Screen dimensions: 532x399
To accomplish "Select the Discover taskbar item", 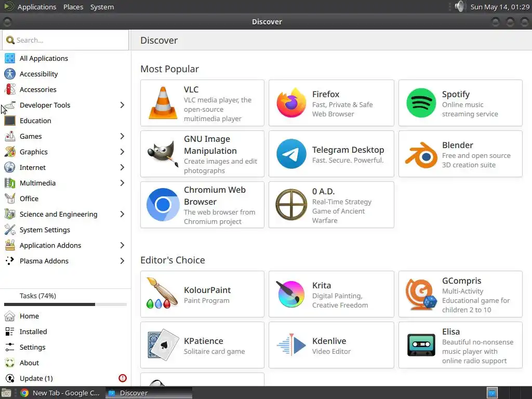I will click(149, 393).
